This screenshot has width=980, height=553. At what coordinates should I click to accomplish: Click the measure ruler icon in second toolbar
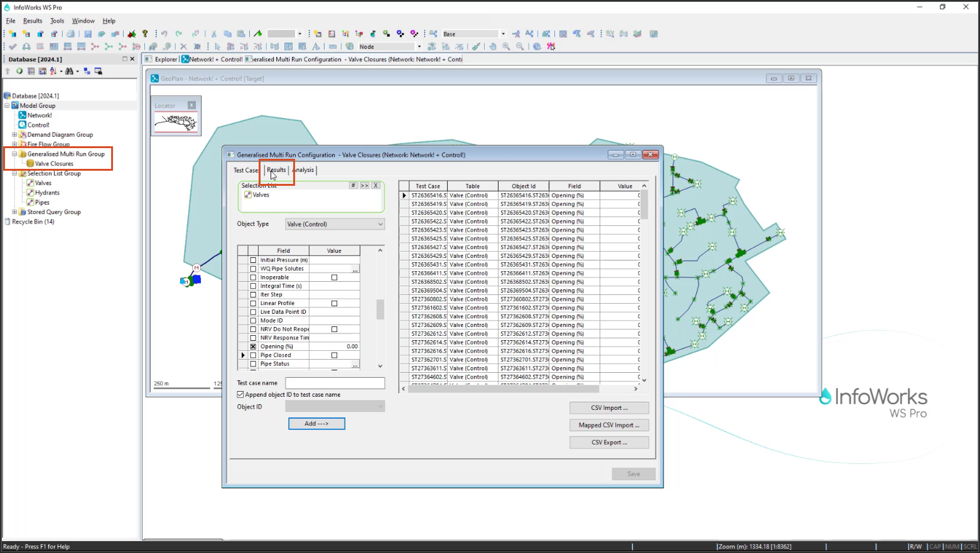[333, 46]
